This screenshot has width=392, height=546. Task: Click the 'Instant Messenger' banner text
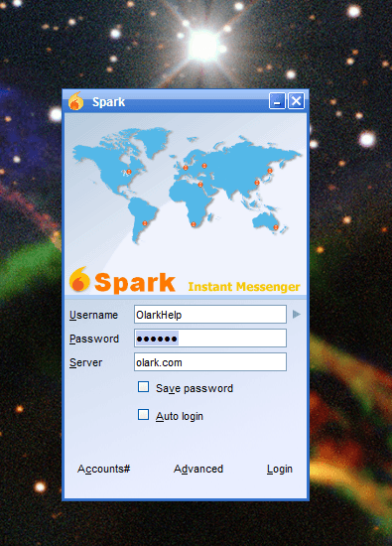[244, 287]
